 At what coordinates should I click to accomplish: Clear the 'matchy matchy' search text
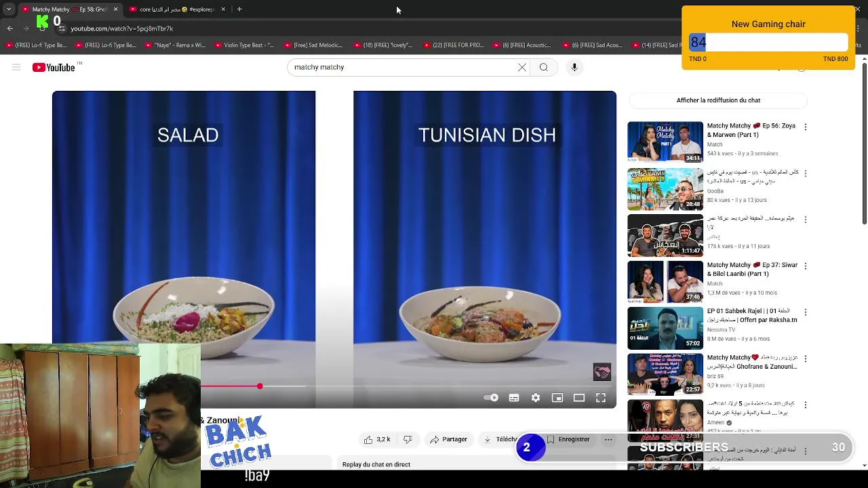pyautogui.click(x=522, y=67)
